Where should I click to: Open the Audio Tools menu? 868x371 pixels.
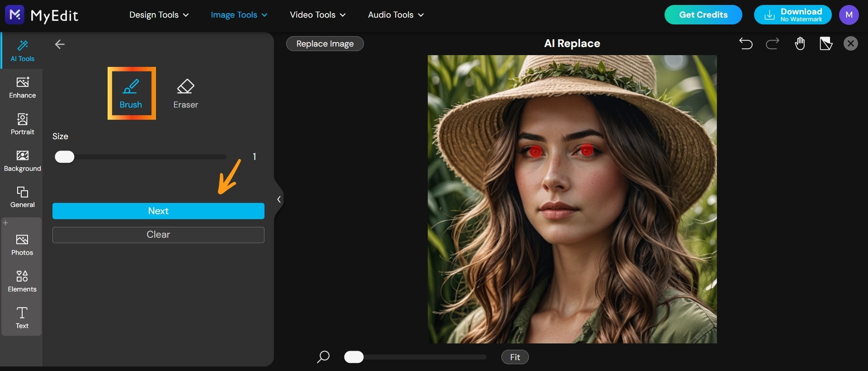click(396, 15)
